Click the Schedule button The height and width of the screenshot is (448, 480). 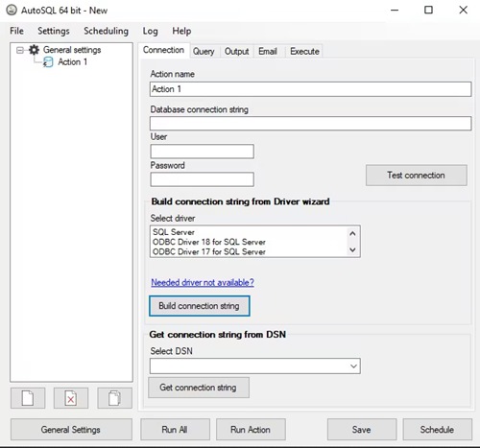point(437,430)
